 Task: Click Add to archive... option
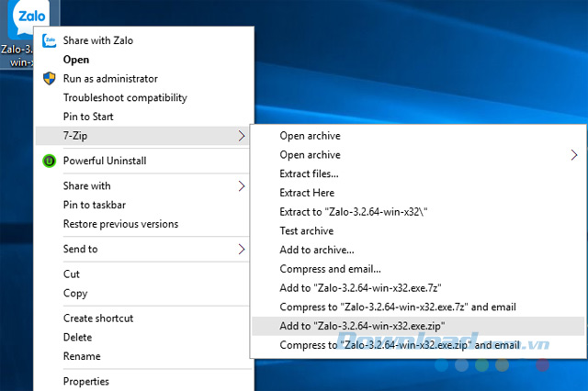[x=316, y=250]
